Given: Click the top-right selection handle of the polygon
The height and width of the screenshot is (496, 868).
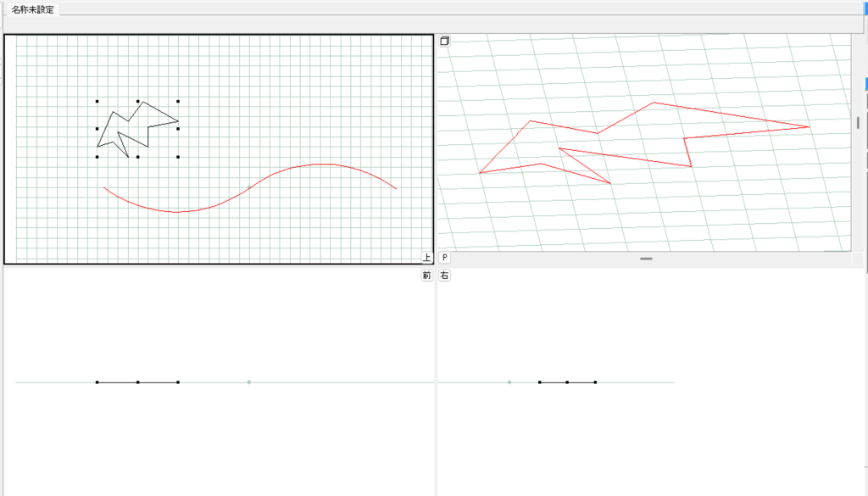Looking at the screenshot, I should [x=178, y=101].
